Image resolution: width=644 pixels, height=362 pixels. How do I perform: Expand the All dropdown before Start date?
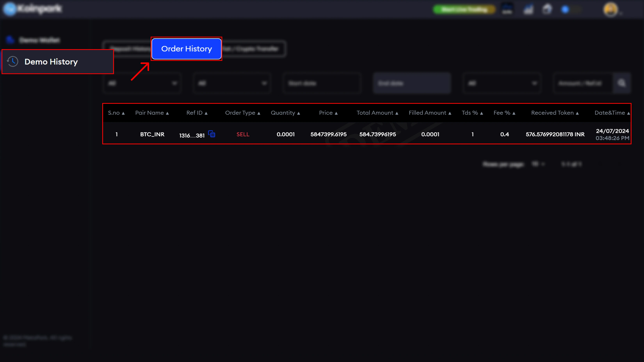232,83
